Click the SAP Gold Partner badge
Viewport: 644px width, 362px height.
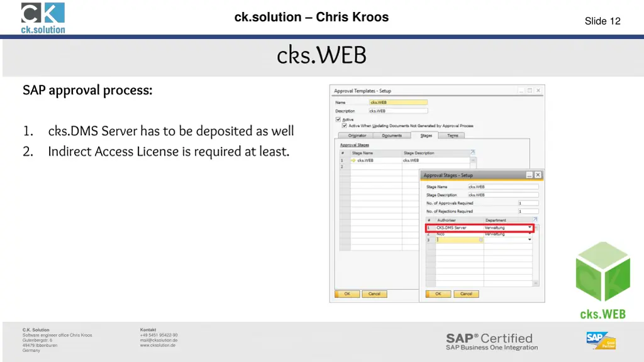[x=601, y=341]
